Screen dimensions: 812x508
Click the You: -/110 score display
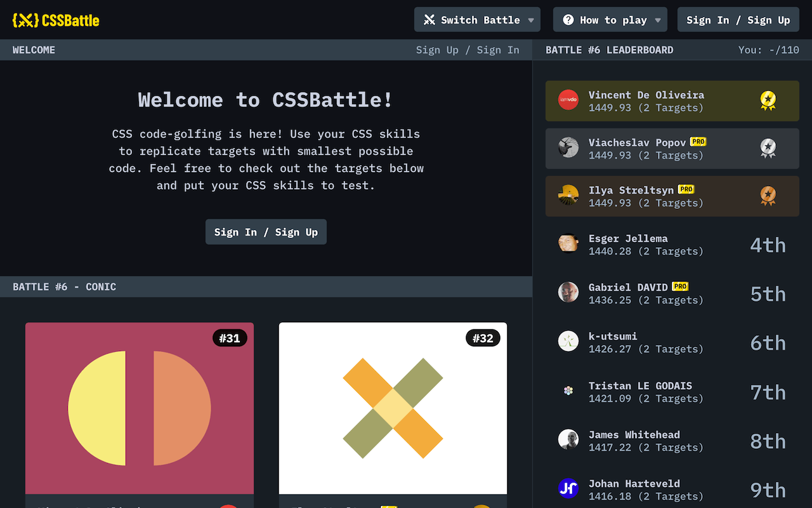pyautogui.click(x=769, y=50)
